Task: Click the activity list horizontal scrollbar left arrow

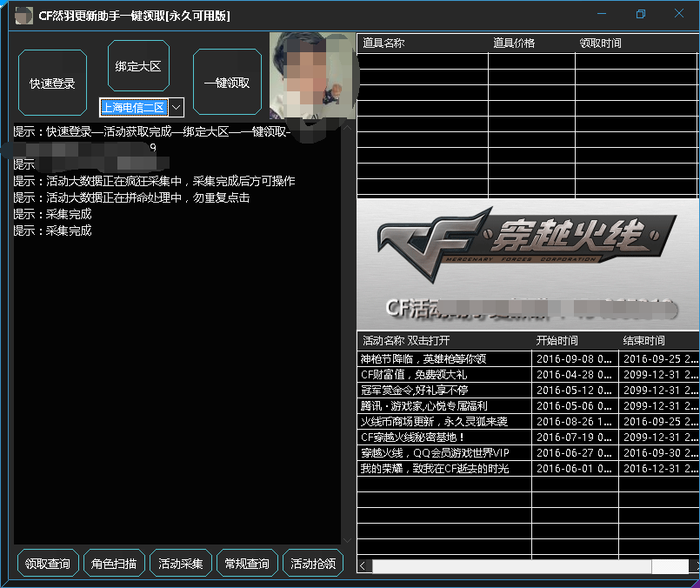Action: pyautogui.click(x=363, y=566)
